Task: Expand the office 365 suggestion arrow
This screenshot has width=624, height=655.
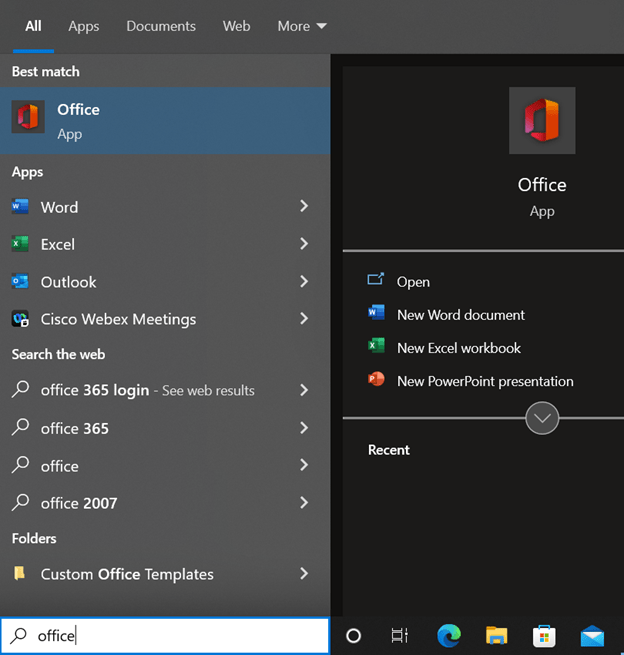Action: [304, 428]
